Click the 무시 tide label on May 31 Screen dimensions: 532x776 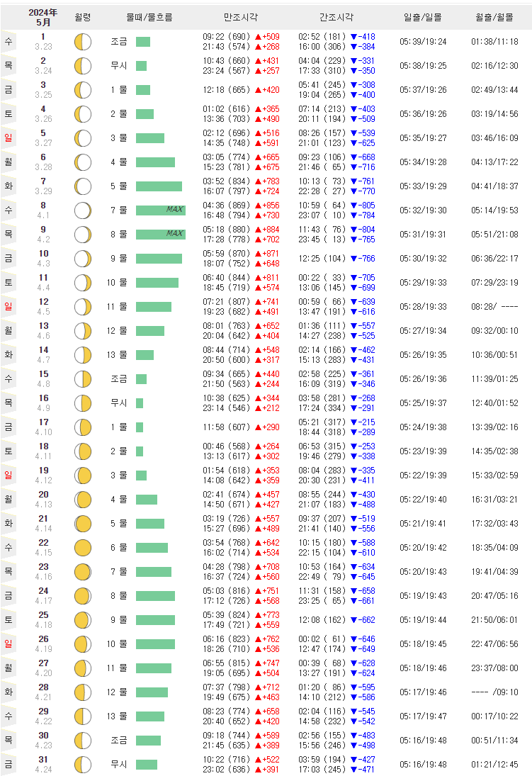click(119, 765)
